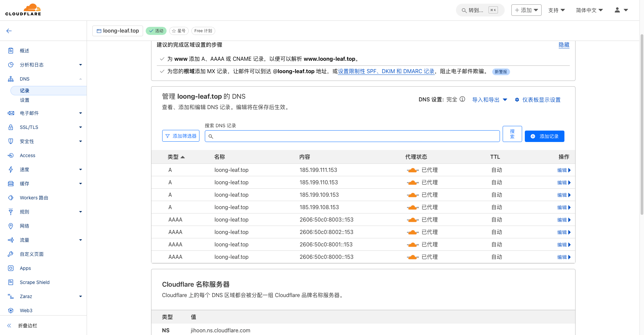Click the 网络 location pin icon
Image resolution: width=644 pixels, height=335 pixels.
click(x=11, y=226)
